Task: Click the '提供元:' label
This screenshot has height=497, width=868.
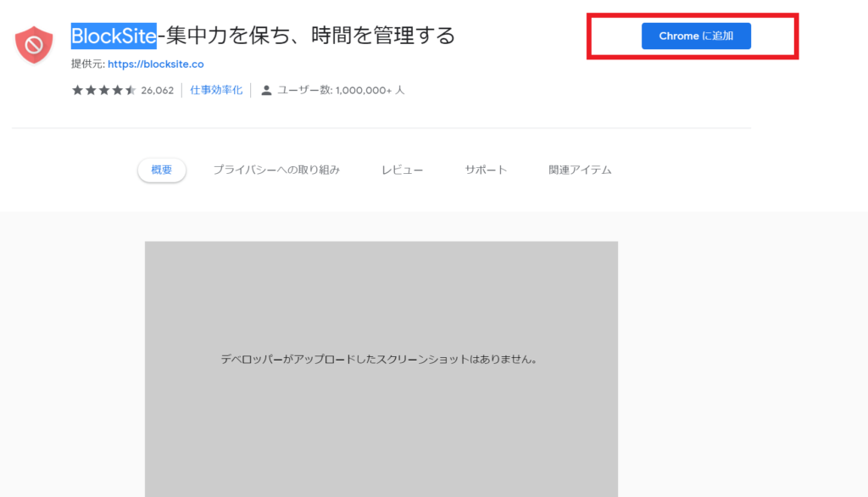Action: point(88,64)
